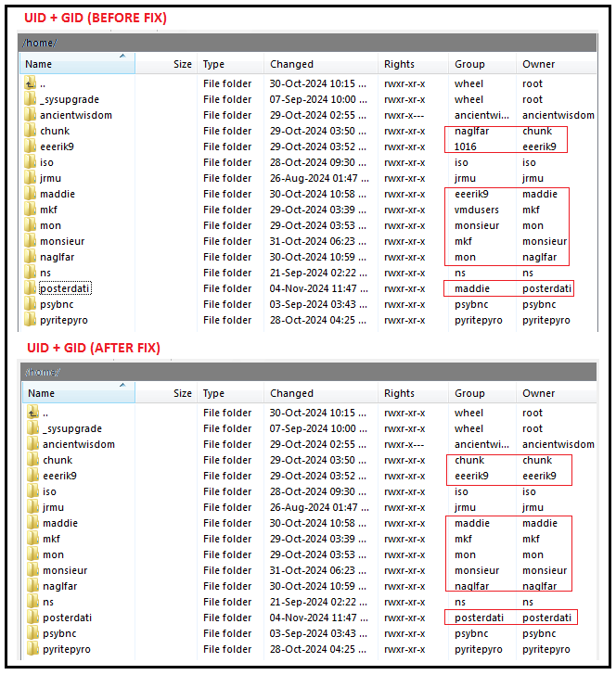Screen dimensions: 616x675
Task: Click the parent directory icon in top panel
Action: (x=31, y=83)
